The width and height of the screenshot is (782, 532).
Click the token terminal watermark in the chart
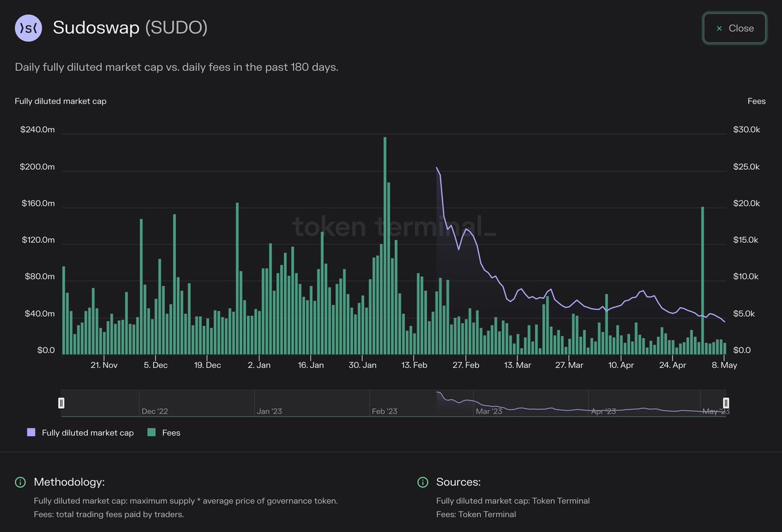tap(393, 227)
